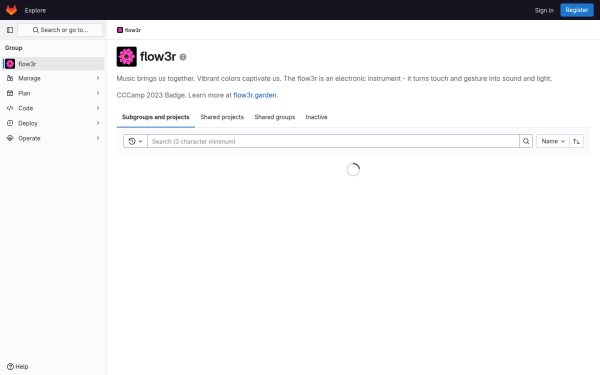Viewport: 600px width, 375px height.
Task: Click the Code brackets icon
Action: tap(10, 108)
